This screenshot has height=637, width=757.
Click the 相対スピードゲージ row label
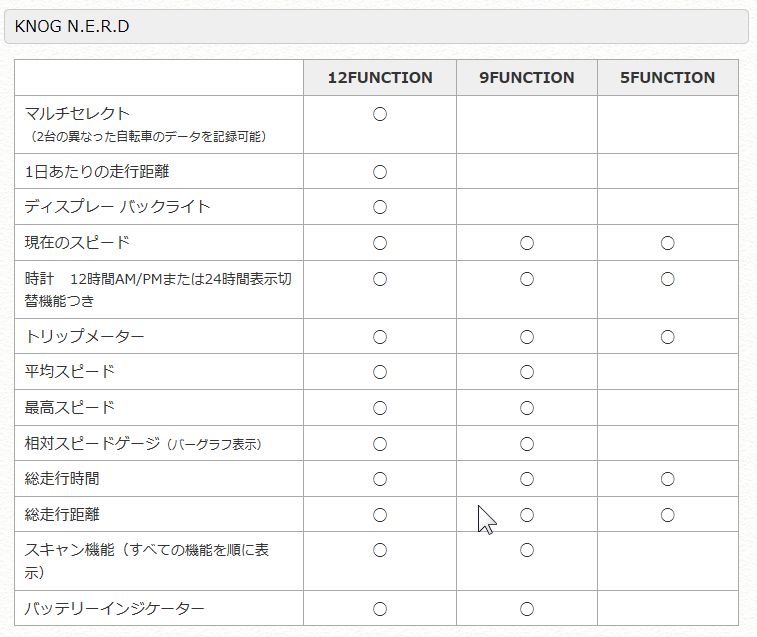click(144, 443)
